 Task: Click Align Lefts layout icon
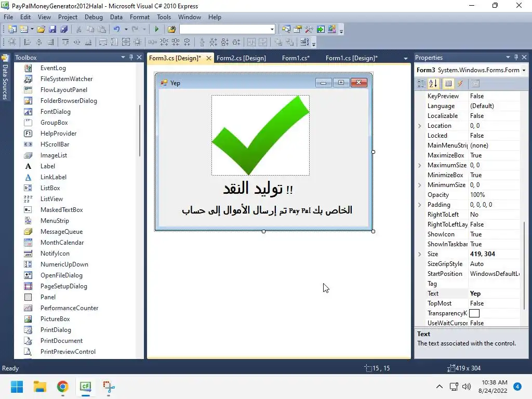28,42
